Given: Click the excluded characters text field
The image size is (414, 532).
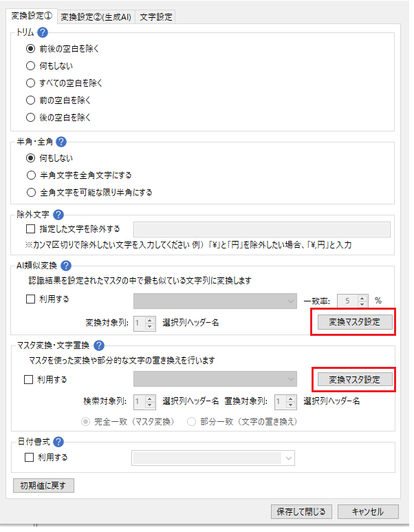Looking at the screenshot, I should [x=262, y=229].
